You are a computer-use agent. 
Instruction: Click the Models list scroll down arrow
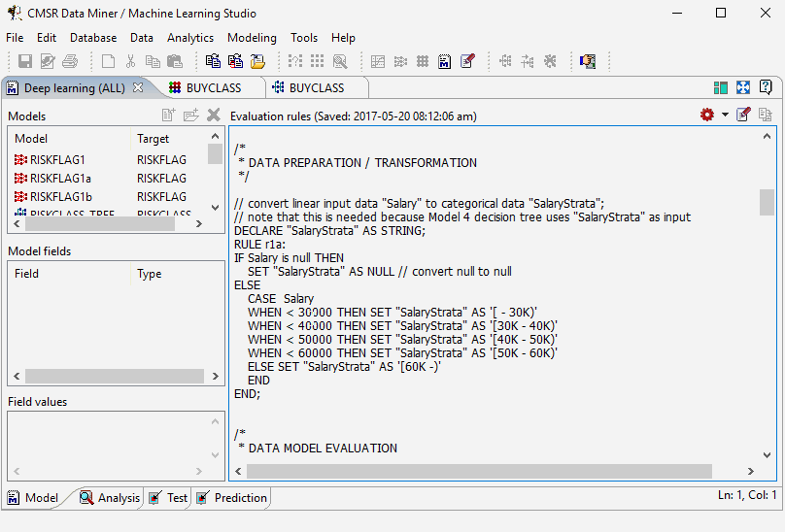[x=216, y=207]
